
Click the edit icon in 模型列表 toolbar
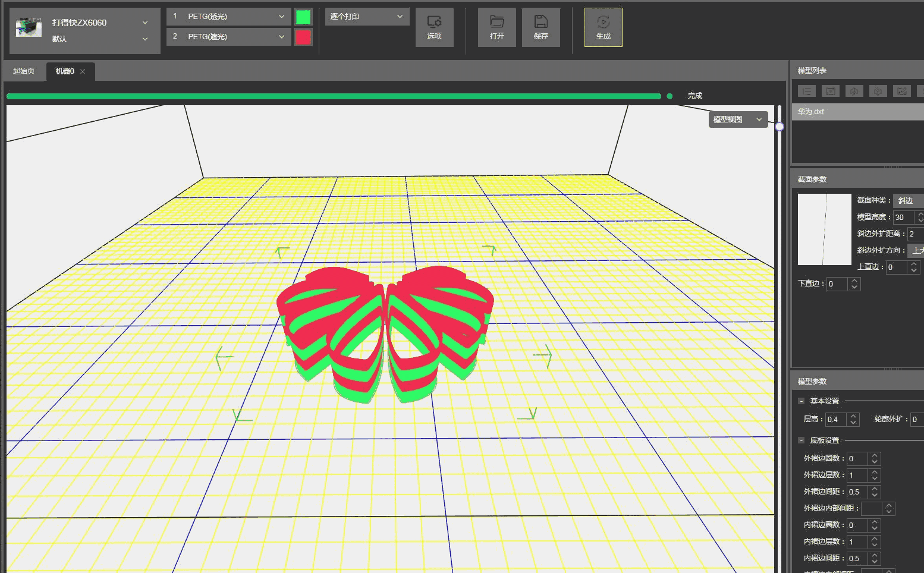[902, 91]
